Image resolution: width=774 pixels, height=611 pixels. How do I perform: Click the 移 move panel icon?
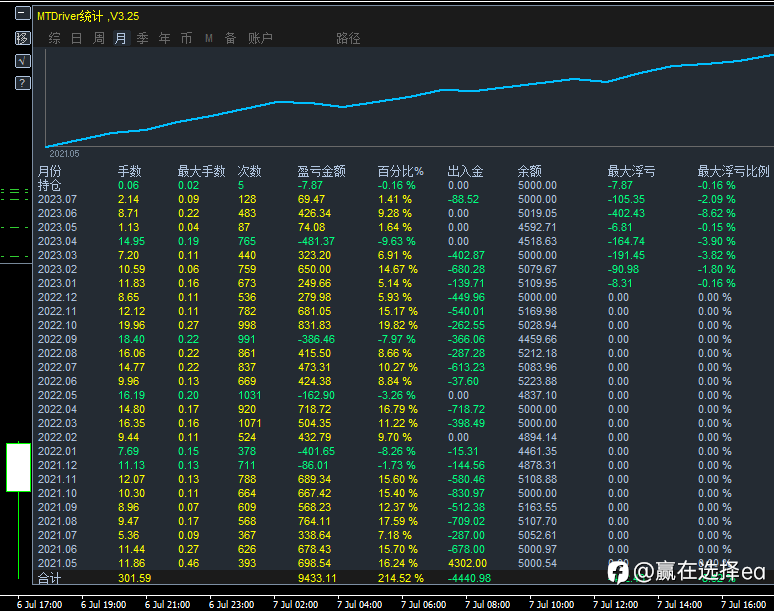[23, 38]
